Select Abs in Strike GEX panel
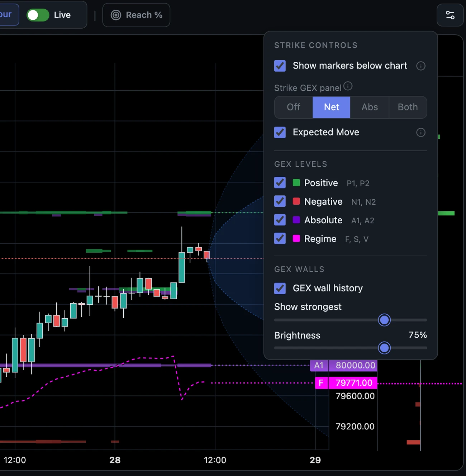 pos(370,107)
